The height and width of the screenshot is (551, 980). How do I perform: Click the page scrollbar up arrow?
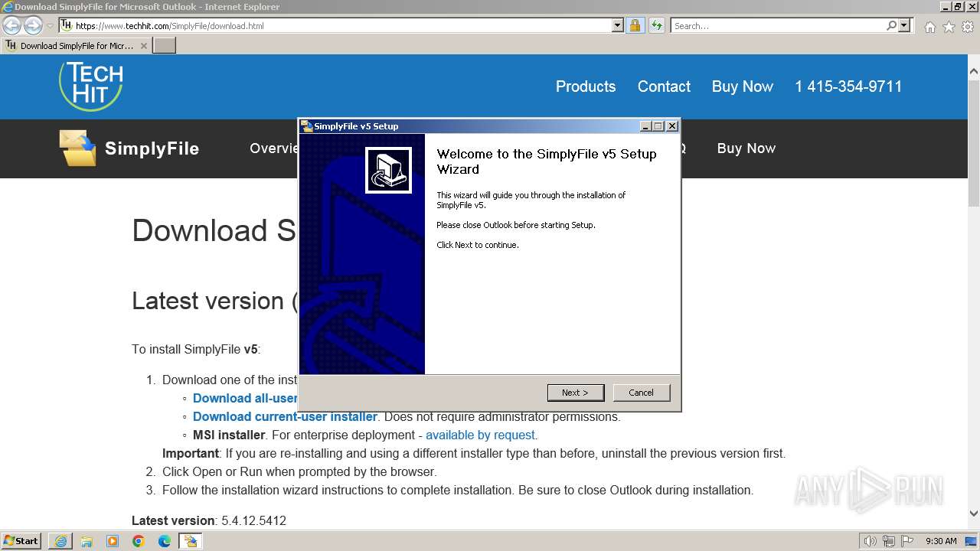coord(974,72)
